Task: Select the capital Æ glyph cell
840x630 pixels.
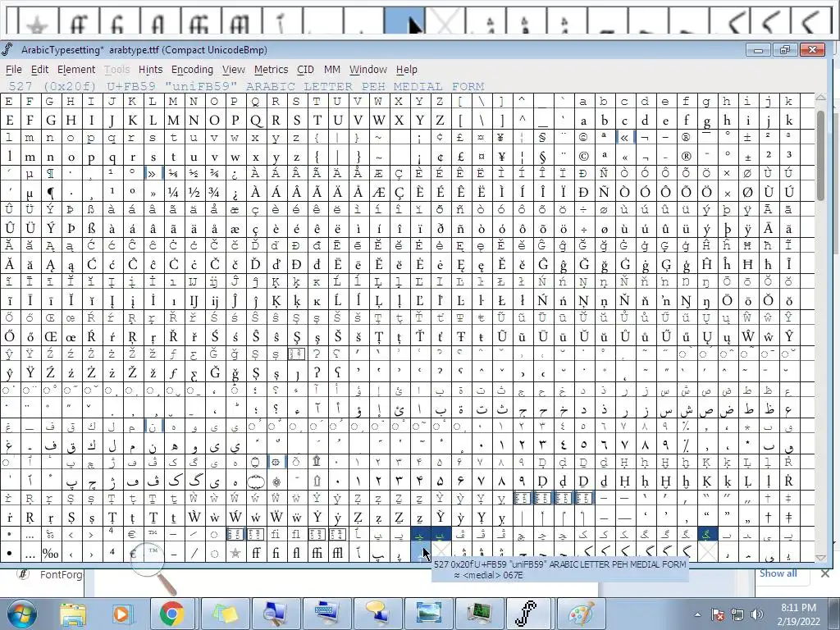Action: pos(378,192)
